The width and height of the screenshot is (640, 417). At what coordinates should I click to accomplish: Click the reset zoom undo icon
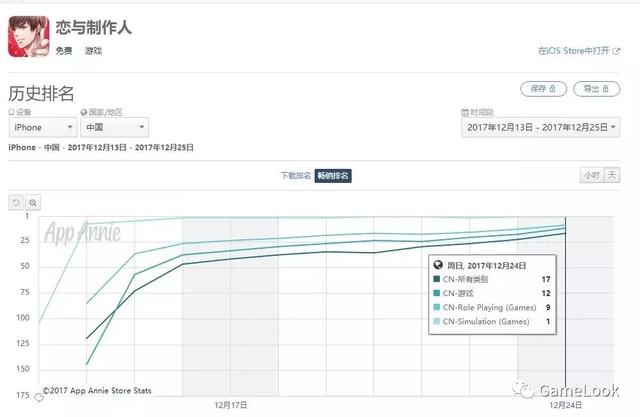pos(16,202)
